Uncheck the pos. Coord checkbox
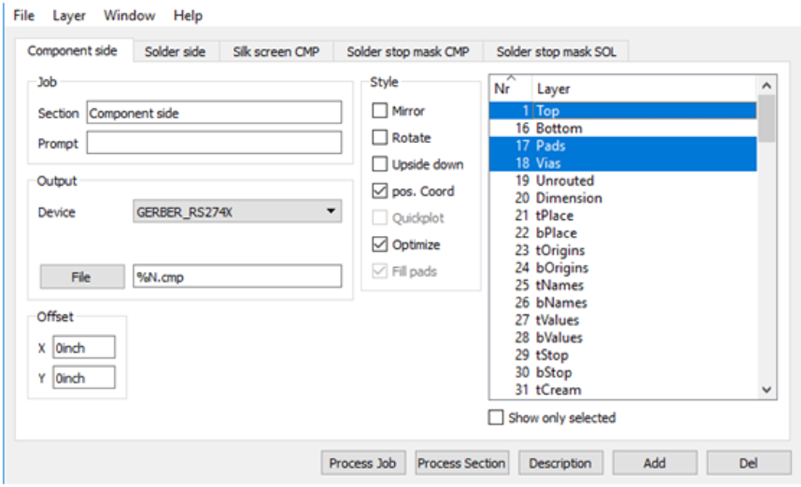The image size is (801, 487). [380, 191]
